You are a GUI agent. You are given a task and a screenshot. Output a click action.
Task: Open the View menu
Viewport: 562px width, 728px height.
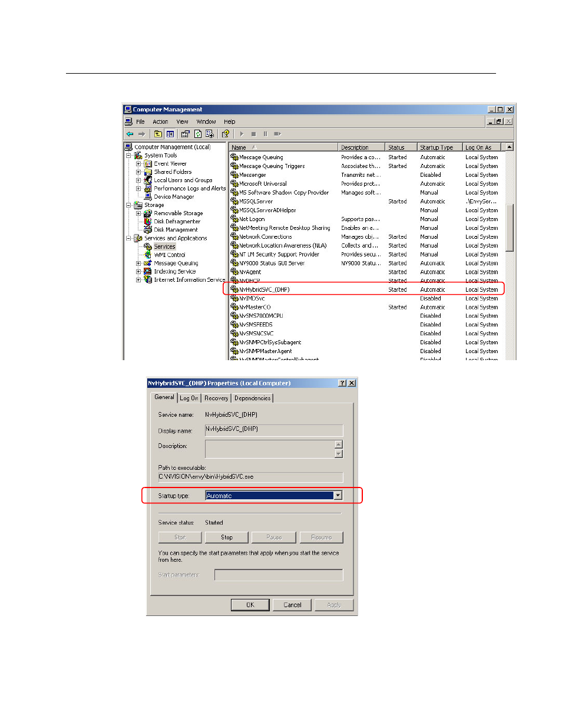pos(183,122)
